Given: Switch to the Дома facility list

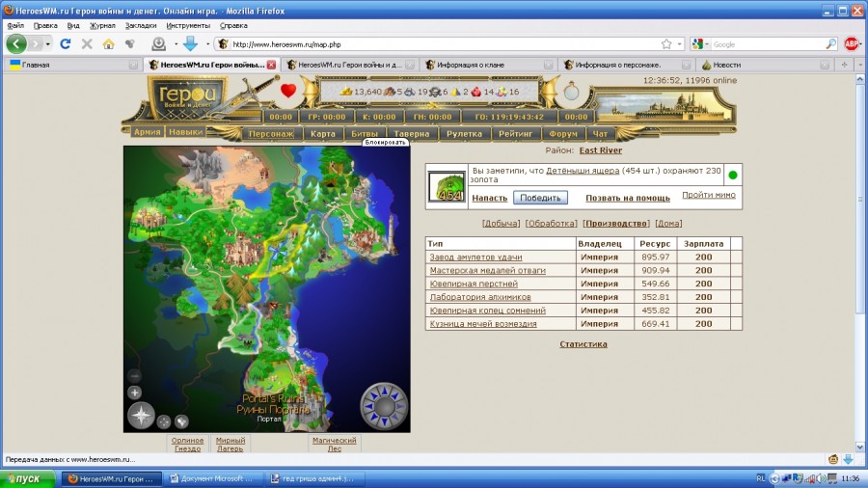Looking at the screenshot, I should (x=668, y=223).
